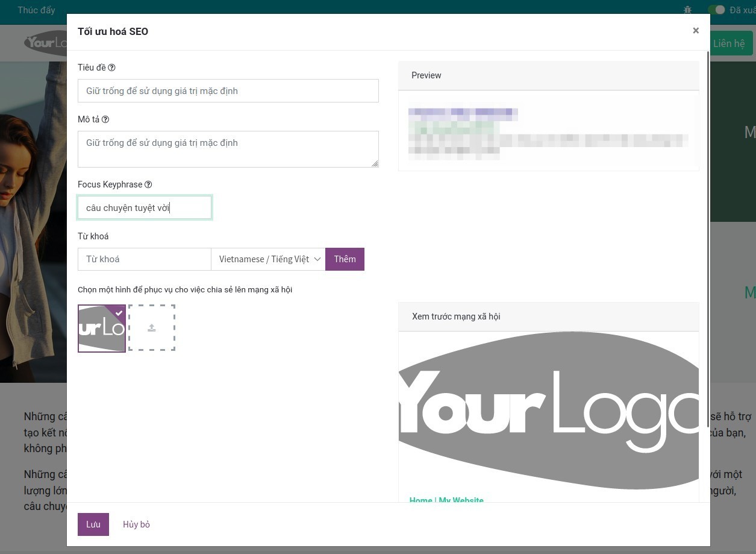The height and width of the screenshot is (554, 756).
Task: Open the Vietnamese / Tiếng Việt language dropdown
Action: [x=268, y=259]
